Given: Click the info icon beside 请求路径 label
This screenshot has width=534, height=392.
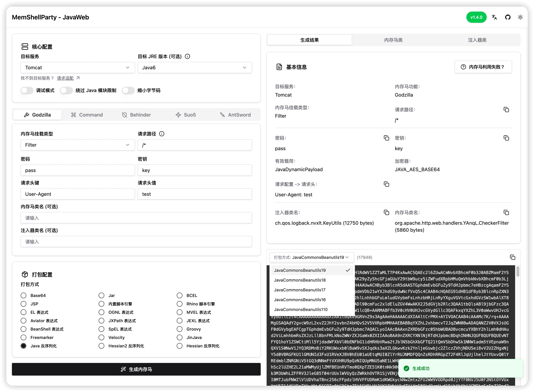Looking at the screenshot, I should [162, 134].
